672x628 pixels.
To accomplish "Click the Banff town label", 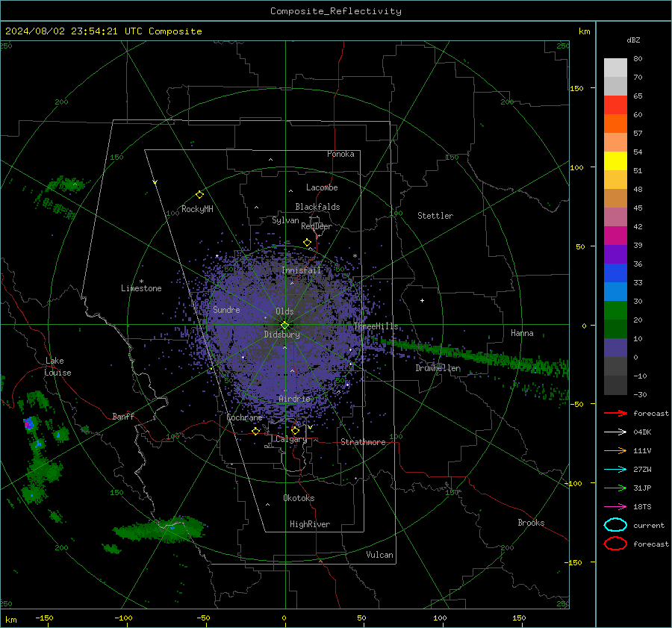I will point(123,416).
